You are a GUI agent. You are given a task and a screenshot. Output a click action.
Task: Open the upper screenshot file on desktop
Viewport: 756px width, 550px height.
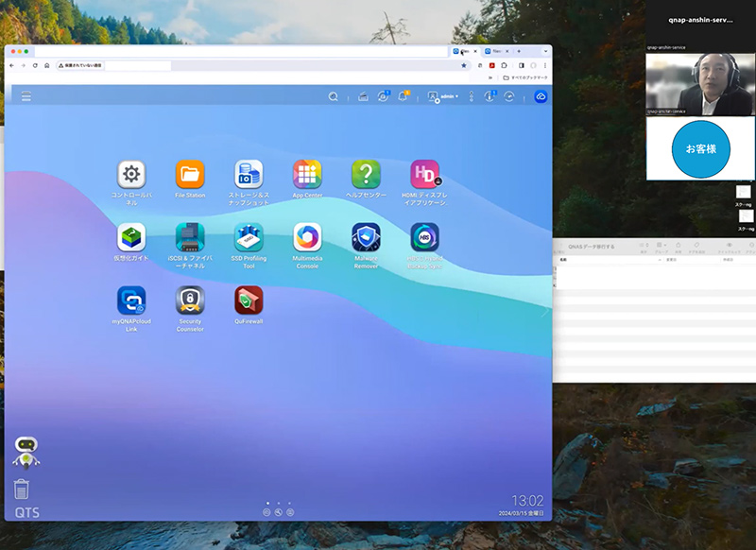pyautogui.click(x=743, y=193)
